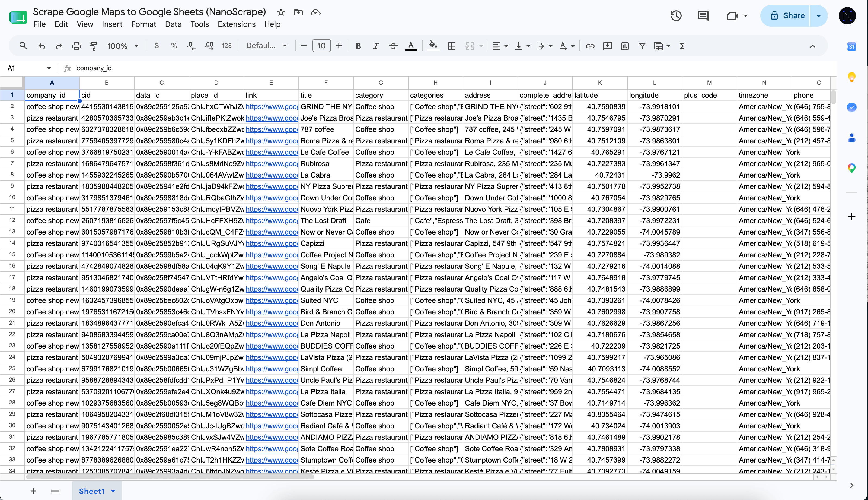Insert a link from the toolbar
The width and height of the screenshot is (868, 500).
pyautogui.click(x=590, y=46)
